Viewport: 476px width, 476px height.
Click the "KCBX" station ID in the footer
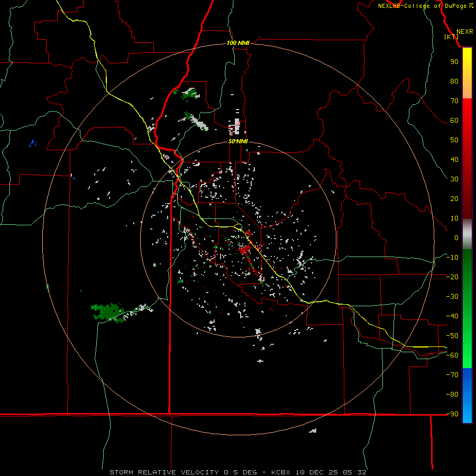click(281, 472)
